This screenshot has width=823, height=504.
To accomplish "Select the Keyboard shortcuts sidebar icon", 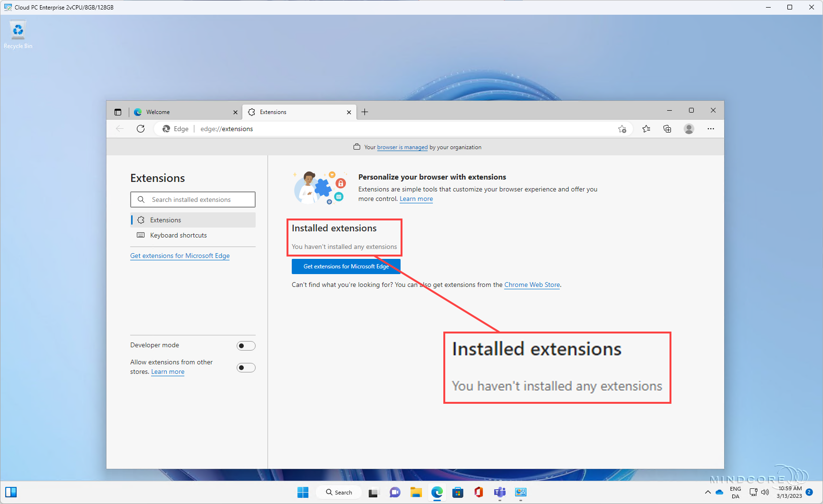I will pyautogui.click(x=141, y=235).
